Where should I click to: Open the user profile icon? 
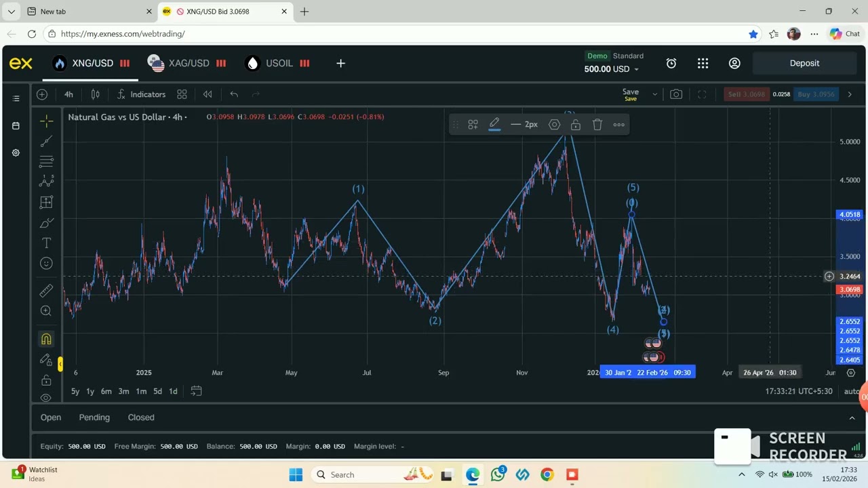pos(734,63)
